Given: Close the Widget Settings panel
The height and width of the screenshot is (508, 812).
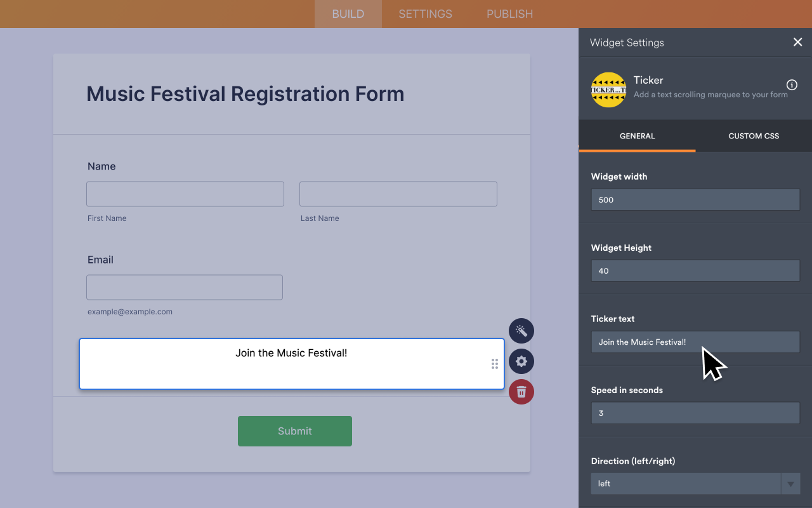Looking at the screenshot, I should [797, 42].
